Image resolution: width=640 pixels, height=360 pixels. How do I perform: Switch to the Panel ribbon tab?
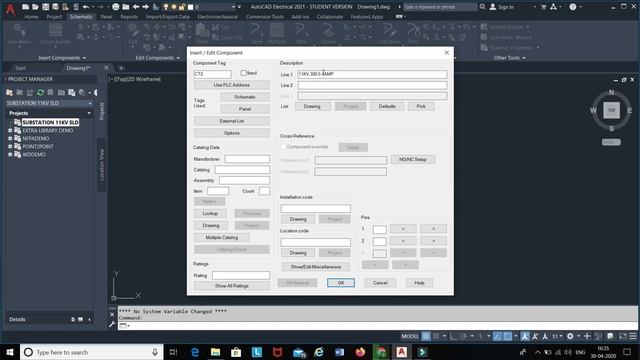pos(106,17)
